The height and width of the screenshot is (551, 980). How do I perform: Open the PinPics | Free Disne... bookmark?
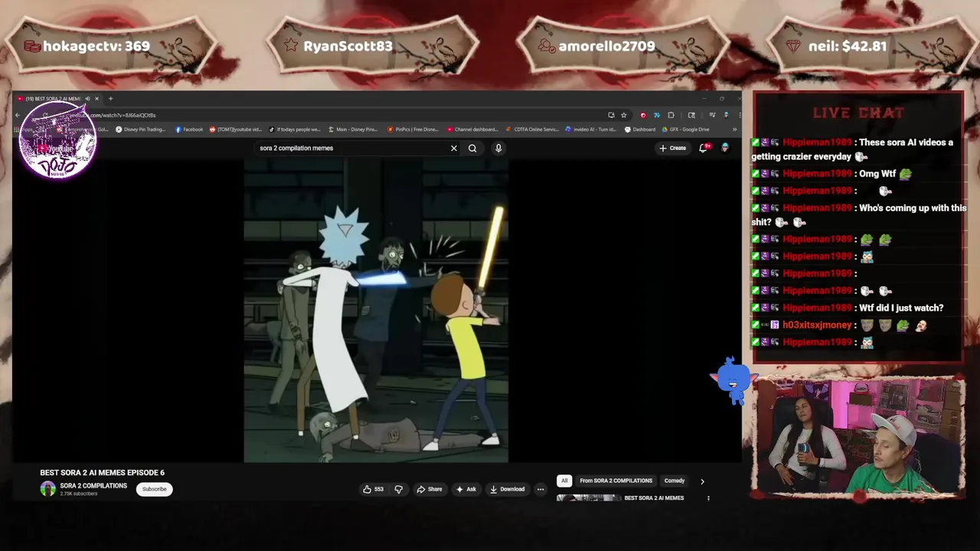click(x=413, y=129)
